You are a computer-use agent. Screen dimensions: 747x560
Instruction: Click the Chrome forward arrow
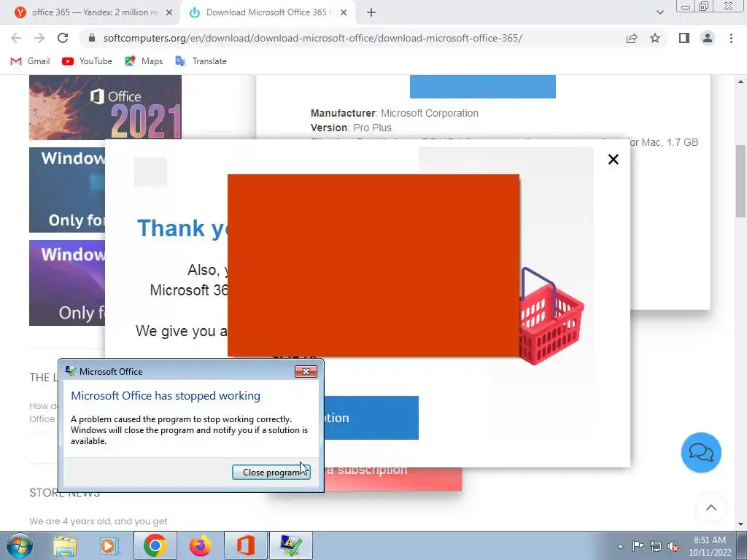click(39, 38)
